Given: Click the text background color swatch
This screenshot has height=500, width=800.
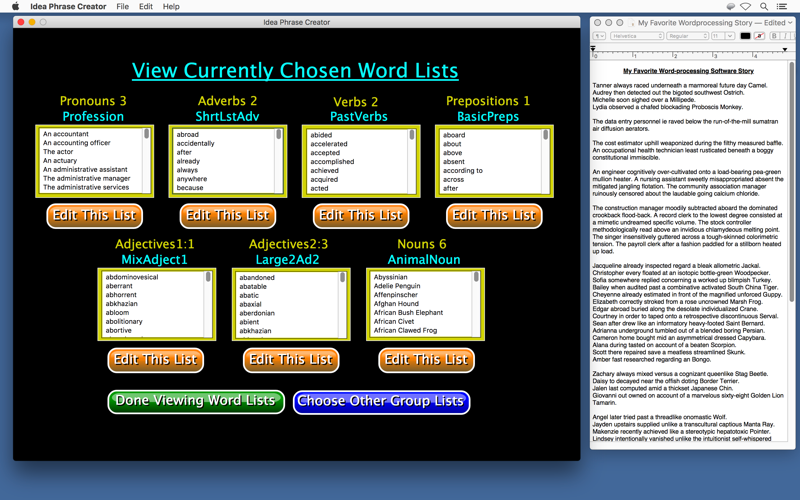Looking at the screenshot, I should pyautogui.click(x=759, y=36).
